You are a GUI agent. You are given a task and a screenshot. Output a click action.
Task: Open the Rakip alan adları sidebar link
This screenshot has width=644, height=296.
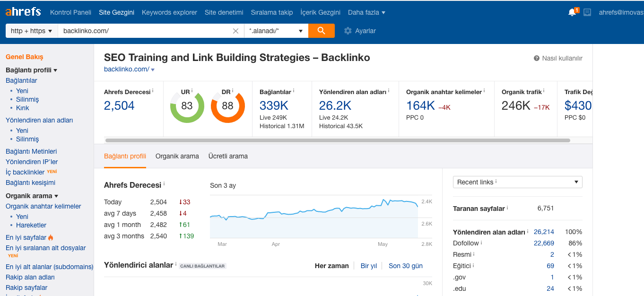(30, 277)
